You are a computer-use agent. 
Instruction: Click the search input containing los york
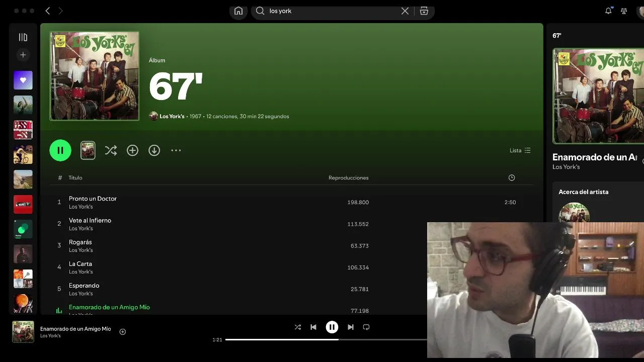[x=332, y=11]
